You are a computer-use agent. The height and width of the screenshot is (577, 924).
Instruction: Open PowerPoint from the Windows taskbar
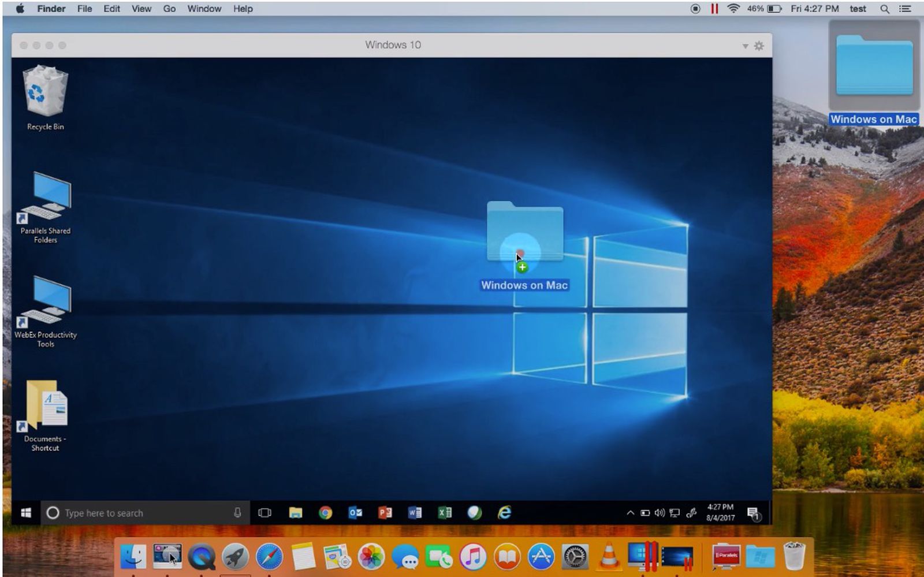[385, 513]
